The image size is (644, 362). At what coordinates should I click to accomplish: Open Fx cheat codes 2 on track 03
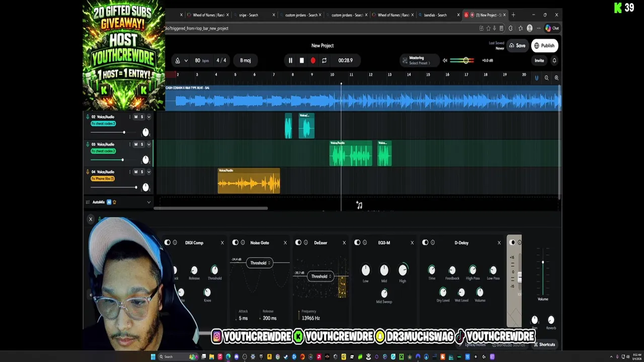[x=103, y=151]
